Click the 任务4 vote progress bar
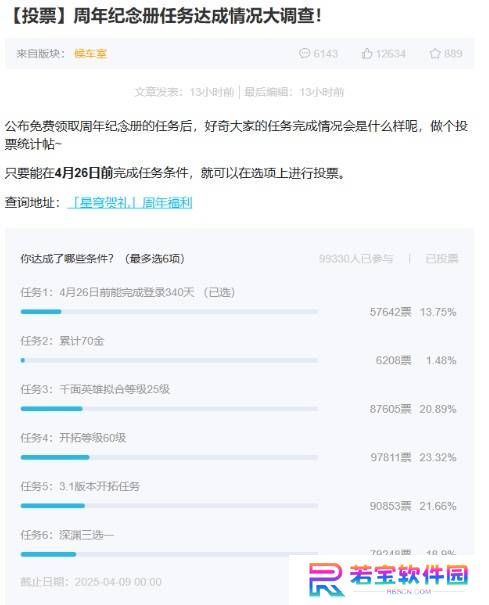 tap(169, 457)
